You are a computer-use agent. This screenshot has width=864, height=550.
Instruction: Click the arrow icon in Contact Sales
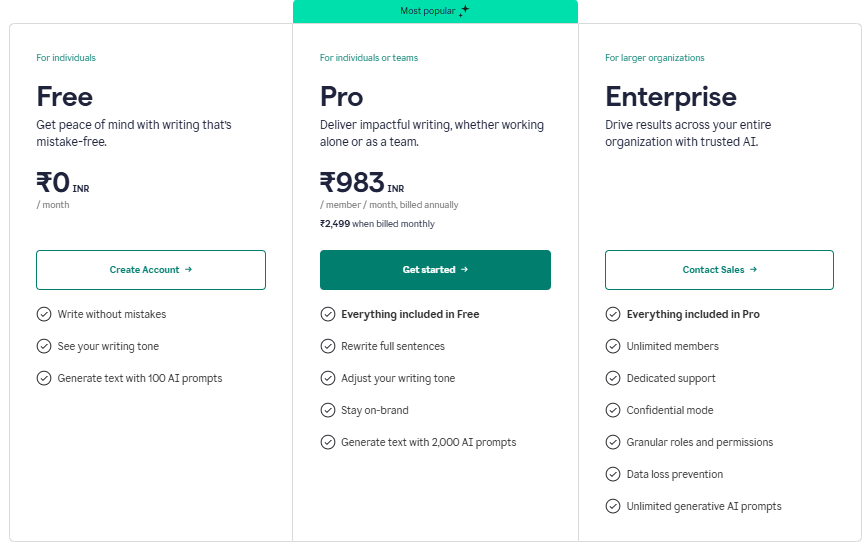point(753,269)
